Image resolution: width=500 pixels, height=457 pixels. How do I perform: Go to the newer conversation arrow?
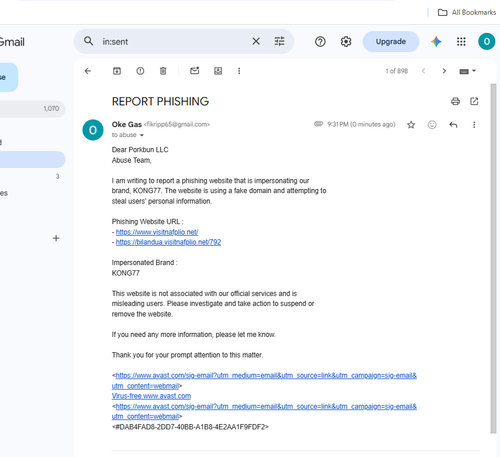[x=423, y=71]
